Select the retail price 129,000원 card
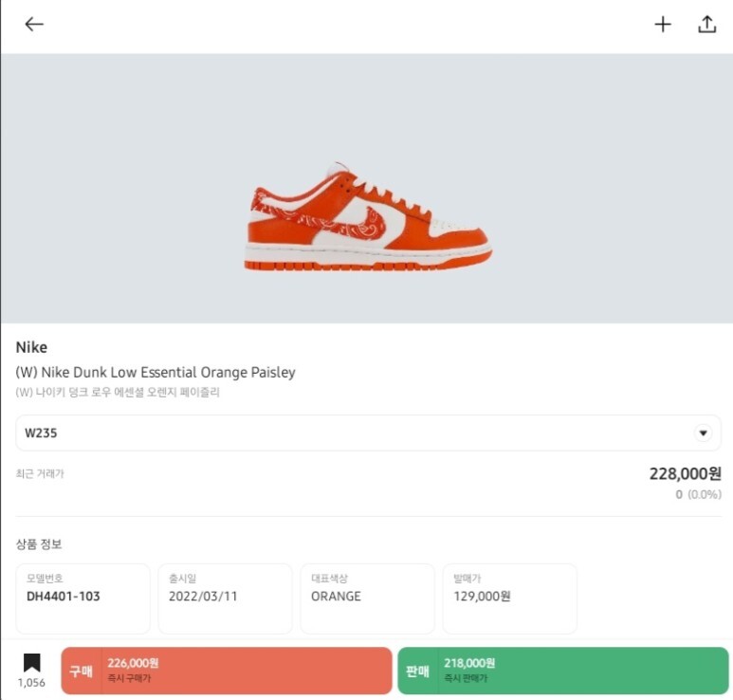The image size is (733, 700). click(x=509, y=599)
